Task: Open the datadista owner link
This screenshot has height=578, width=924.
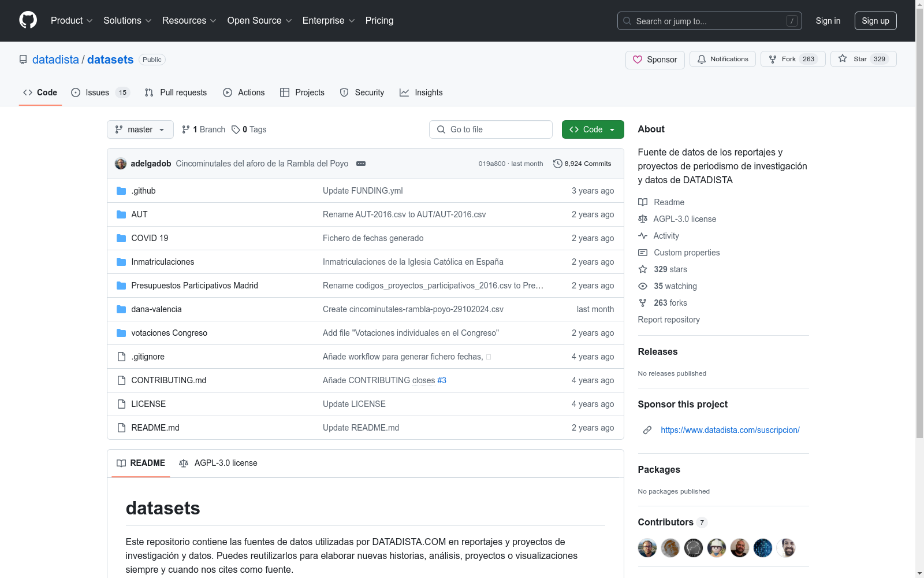Action: (x=55, y=60)
